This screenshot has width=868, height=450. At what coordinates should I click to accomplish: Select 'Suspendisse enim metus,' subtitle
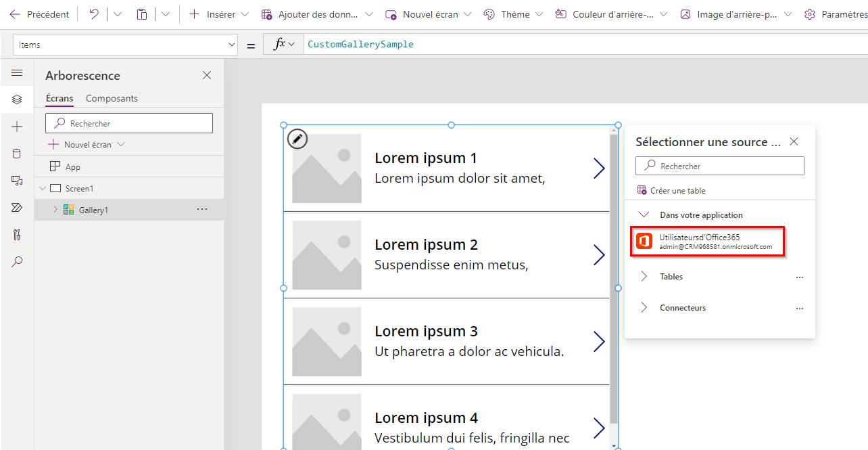coord(452,265)
